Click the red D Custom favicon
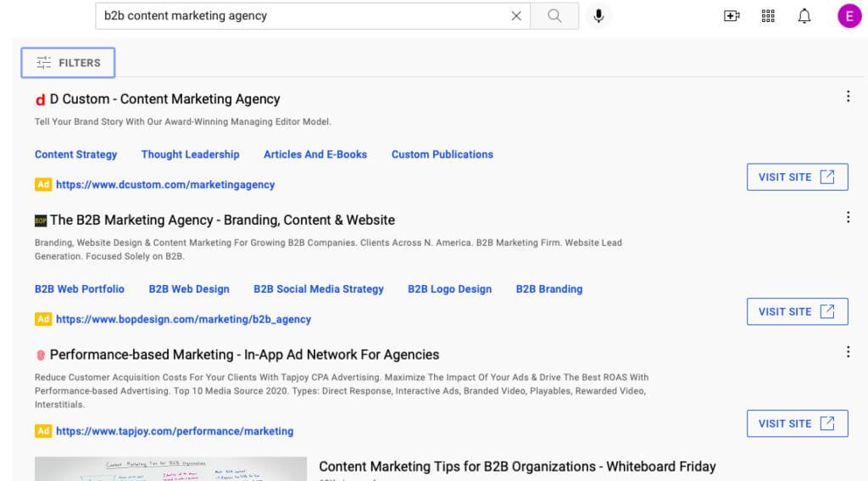The width and height of the screenshot is (868, 481). (41, 100)
